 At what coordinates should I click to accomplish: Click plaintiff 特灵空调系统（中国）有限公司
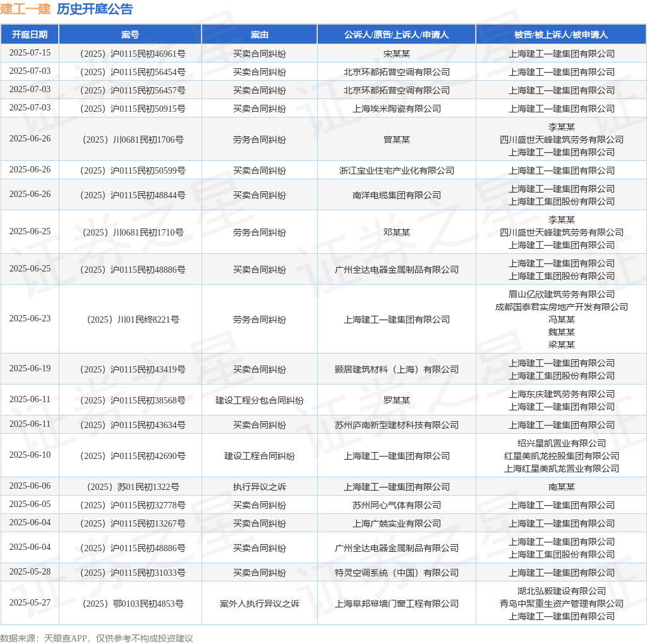click(397, 573)
